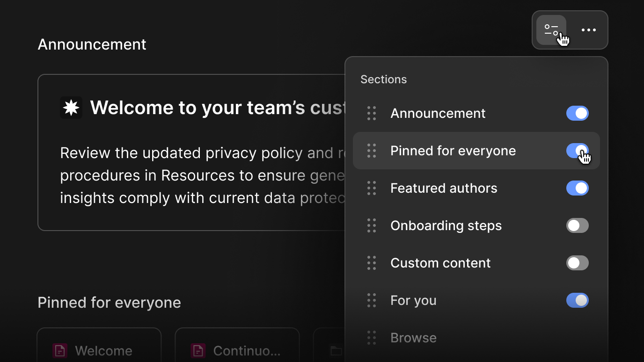Image resolution: width=644 pixels, height=362 pixels.
Task: Click the starburst icon in the welcome card
Action: [71, 108]
